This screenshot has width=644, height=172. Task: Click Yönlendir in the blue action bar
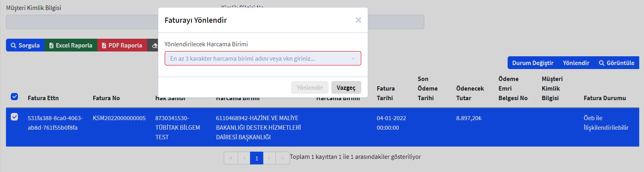tap(576, 63)
